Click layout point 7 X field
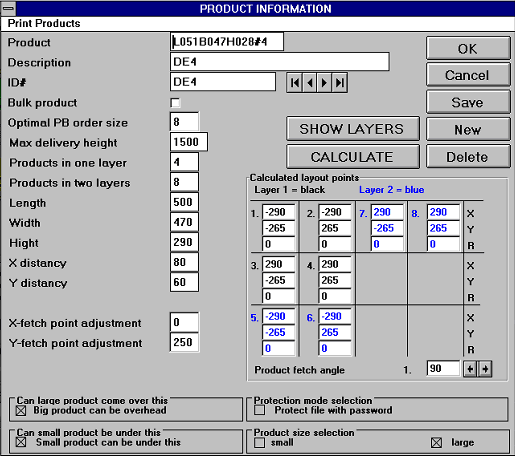The height and width of the screenshot is (456, 515). click(387, 212)
